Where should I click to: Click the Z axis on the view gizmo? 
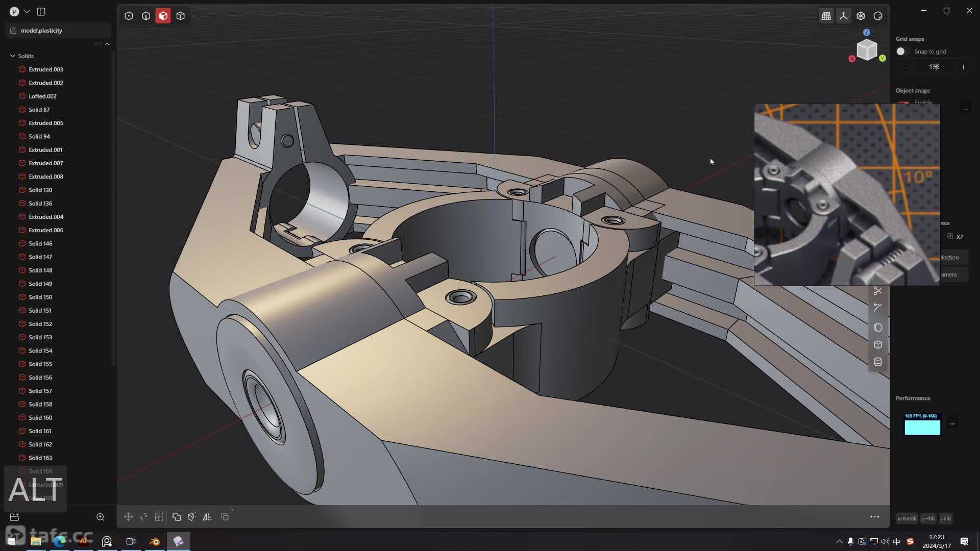[x=867, y=32]
